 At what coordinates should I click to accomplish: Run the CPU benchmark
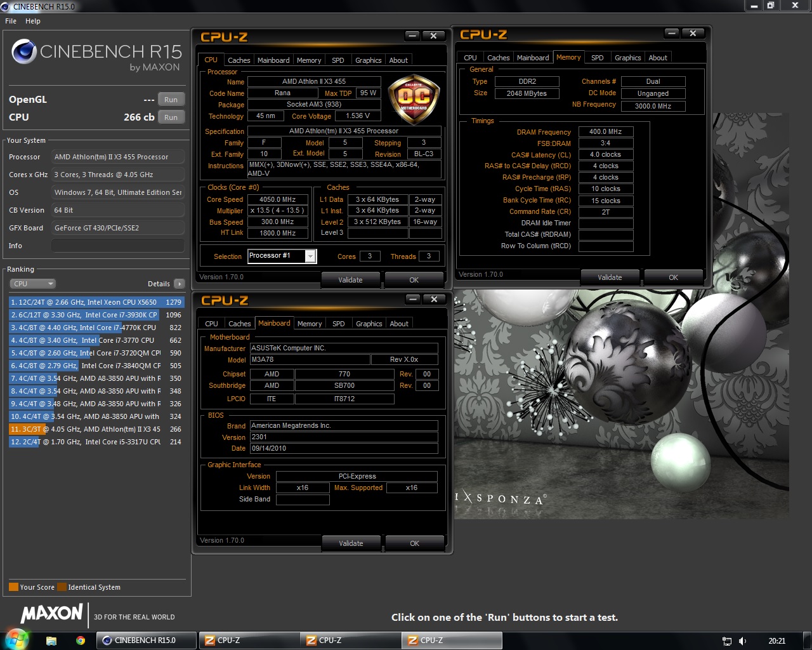(x=171, y=117)
